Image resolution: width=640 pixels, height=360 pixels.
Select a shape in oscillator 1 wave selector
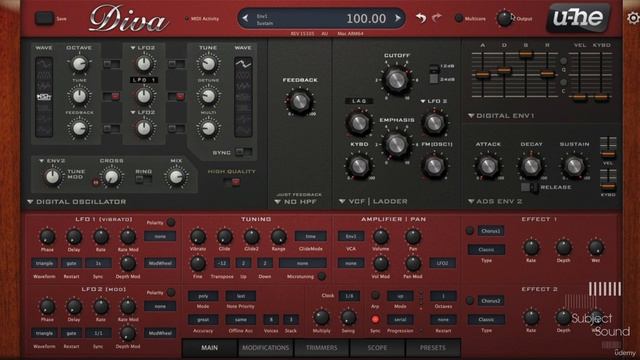pos(44,97)
